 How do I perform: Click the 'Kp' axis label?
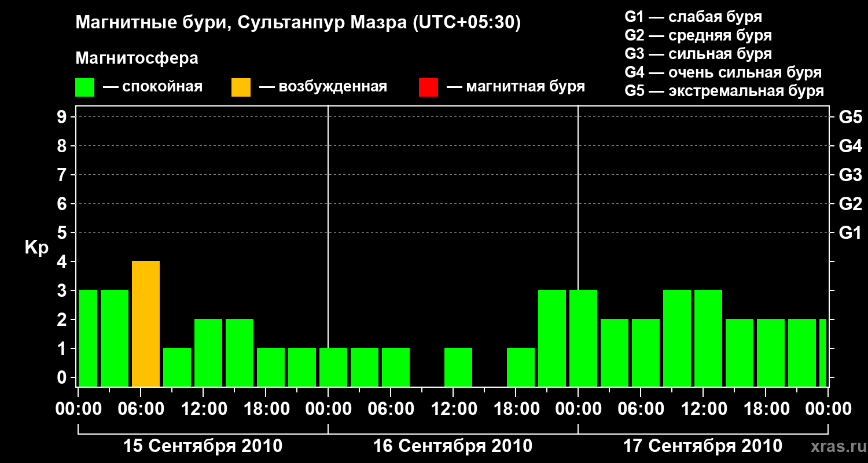coord(36,248)
